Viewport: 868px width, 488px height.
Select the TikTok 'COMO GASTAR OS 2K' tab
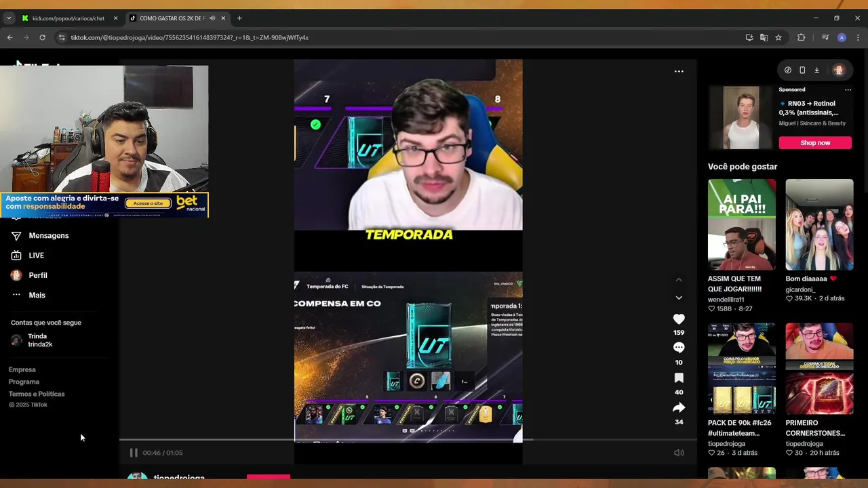point(172,18)
